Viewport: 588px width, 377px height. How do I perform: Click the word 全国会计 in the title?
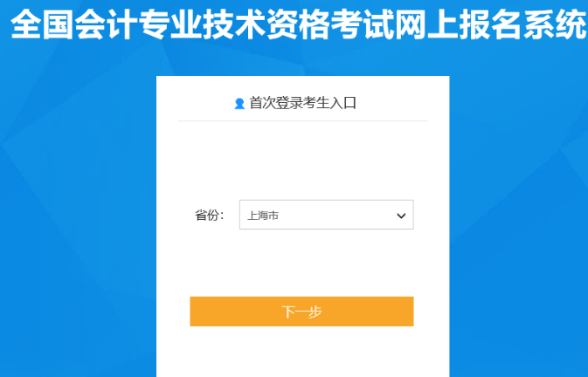pyautogui.click(x=74, y=24)
